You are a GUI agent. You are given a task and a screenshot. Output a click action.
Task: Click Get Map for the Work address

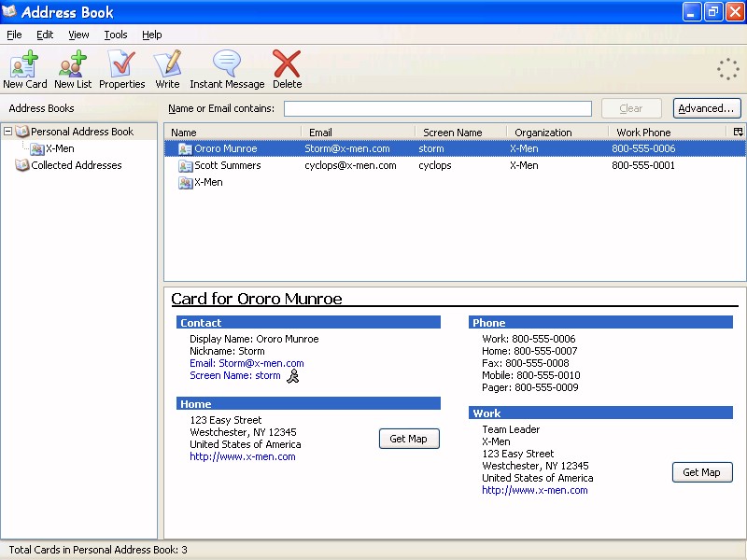click(702, 472)
